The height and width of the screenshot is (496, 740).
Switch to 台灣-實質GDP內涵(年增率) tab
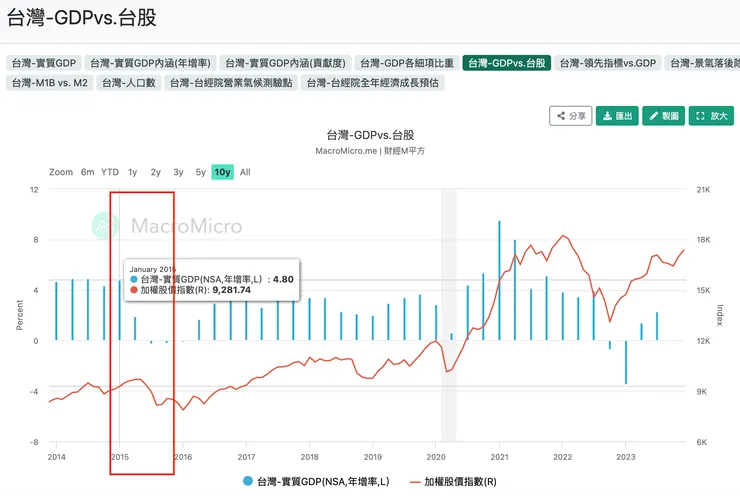[x=150, y=63]
